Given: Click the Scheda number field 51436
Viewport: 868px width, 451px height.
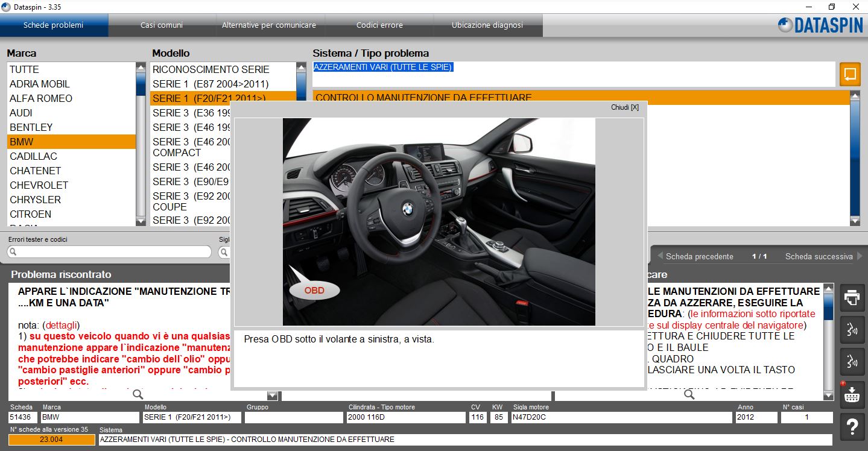Looking at the screenshot, I should point(23,417).
